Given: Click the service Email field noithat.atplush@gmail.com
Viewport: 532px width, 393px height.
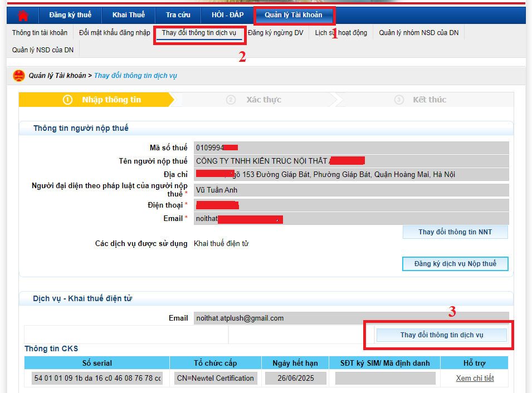Looking at the screenshot, I should point(351,318).
